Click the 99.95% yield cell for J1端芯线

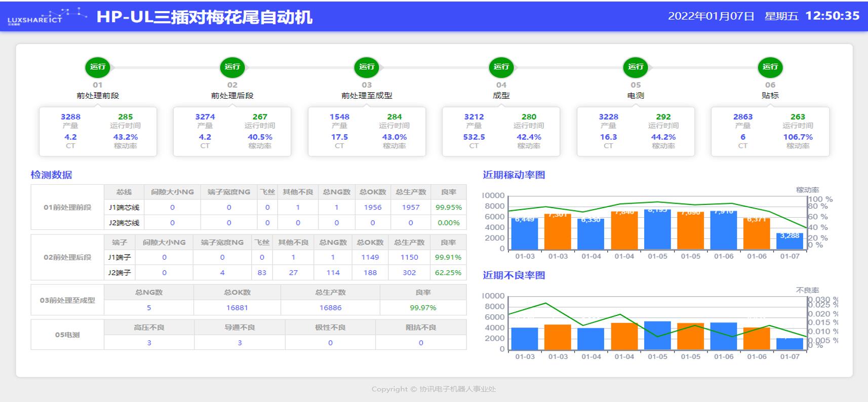click(x=448, y=207)
